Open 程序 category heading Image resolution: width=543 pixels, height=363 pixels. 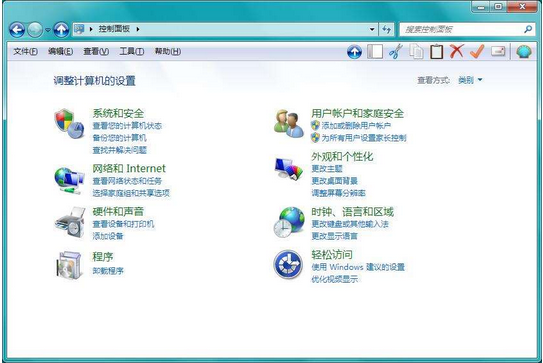(x=103, y=257)
